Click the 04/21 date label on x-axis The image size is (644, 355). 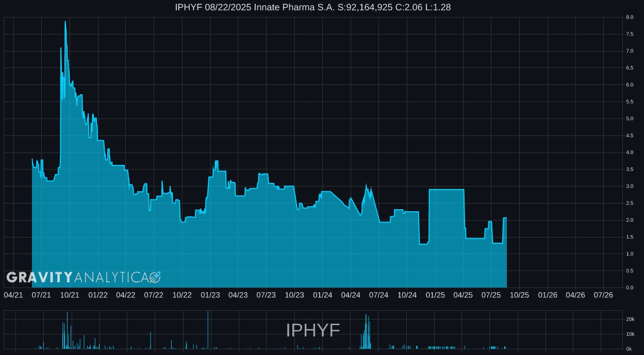coord(13,295)
